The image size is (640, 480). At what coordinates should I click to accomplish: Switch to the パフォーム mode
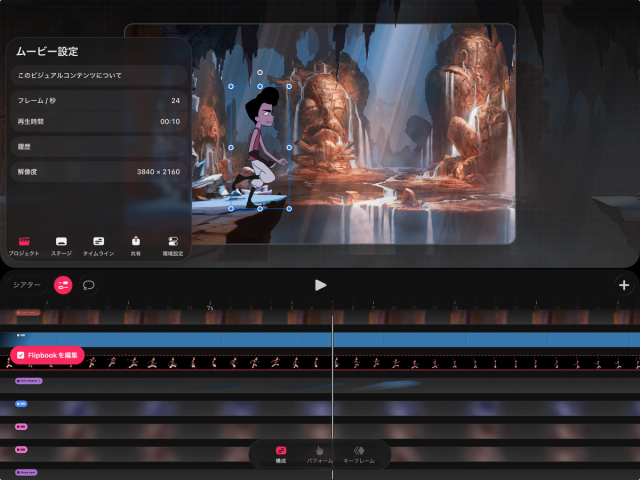pyautogui.click(x=320, y=454)
